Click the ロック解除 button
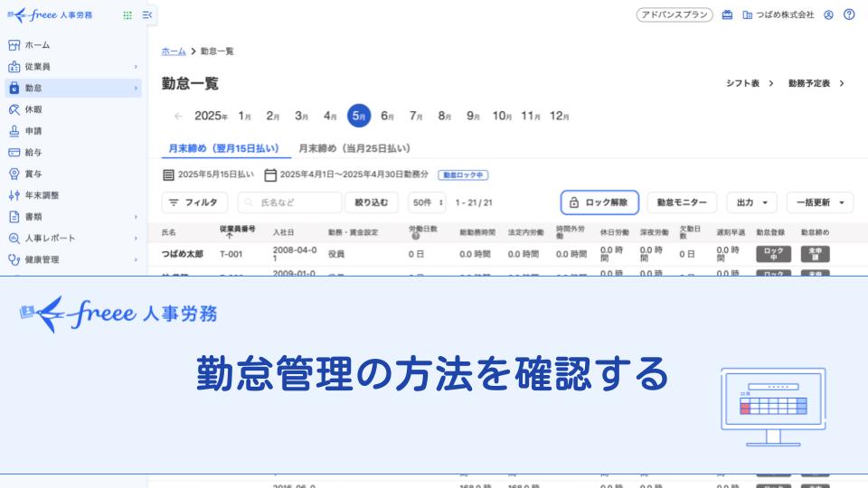Image resolution: width=868 pixels, height=488 pixels. coord(599,202)
